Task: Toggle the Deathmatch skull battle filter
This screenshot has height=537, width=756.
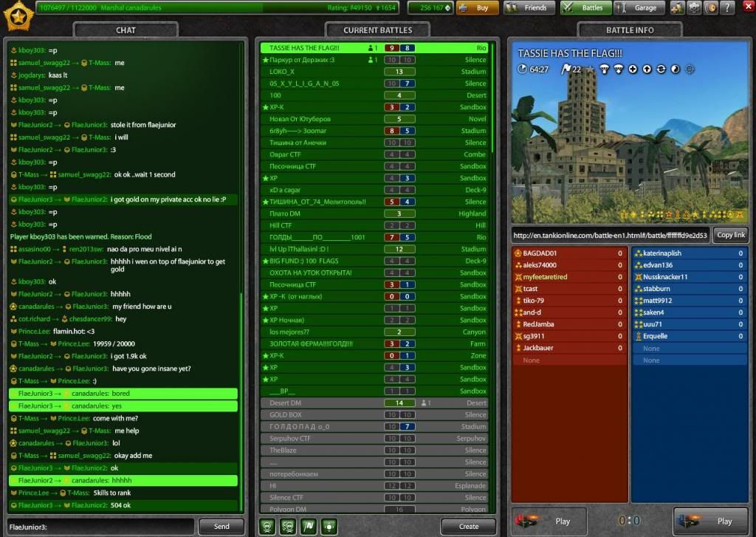Action: [268, 526]
